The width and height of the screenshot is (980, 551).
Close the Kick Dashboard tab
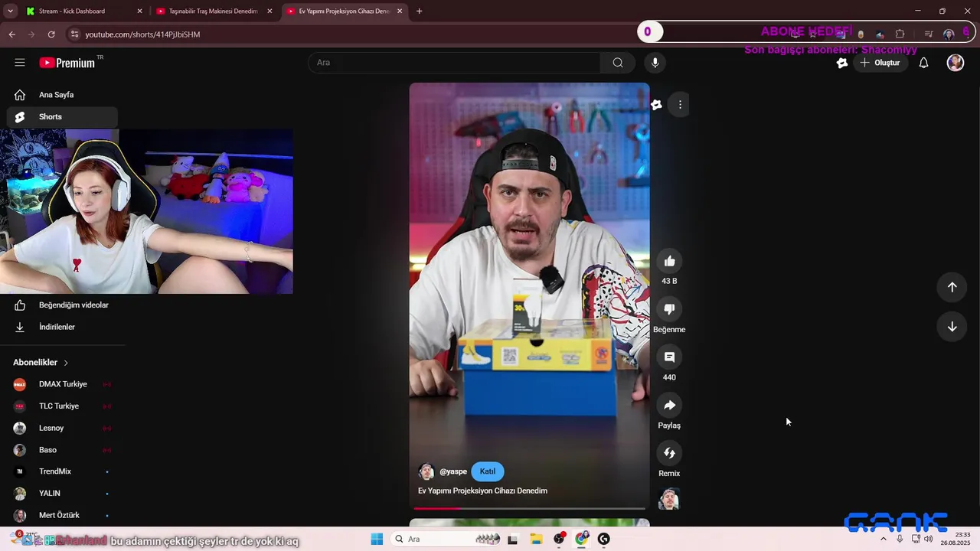point(139,11)
